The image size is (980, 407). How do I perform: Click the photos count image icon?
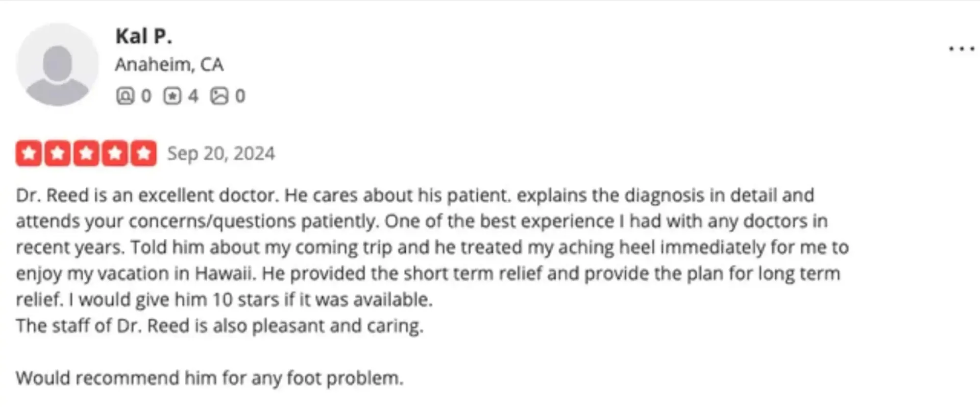219,96
